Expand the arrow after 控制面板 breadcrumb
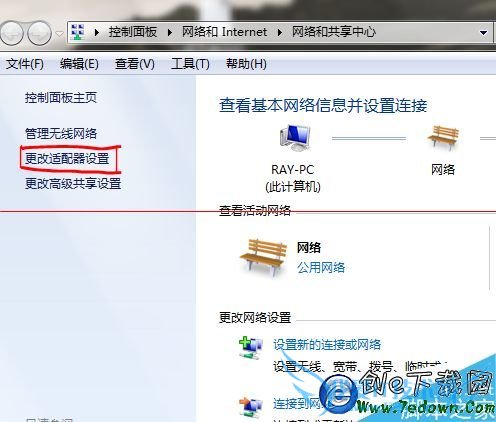The width and height of the screenshot is (496, 422). click(170, 32)
